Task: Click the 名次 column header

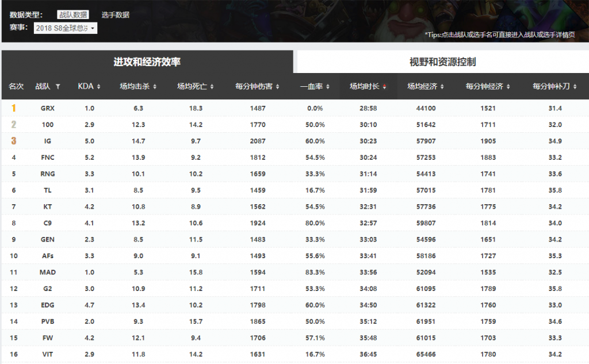Action: 16,86
